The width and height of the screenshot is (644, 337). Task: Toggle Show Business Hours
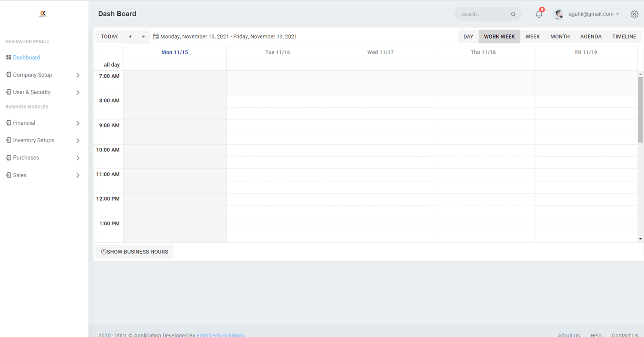(x=134, y=252)
